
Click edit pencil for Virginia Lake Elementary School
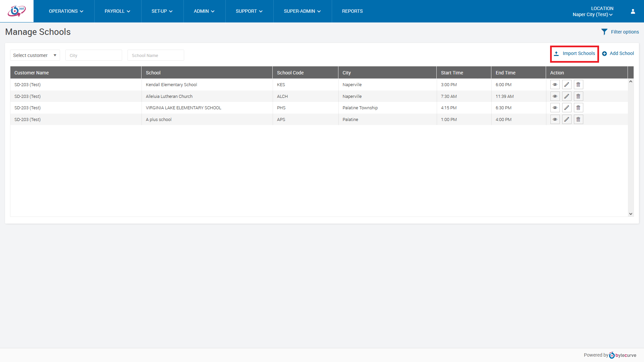coord(567,108)
